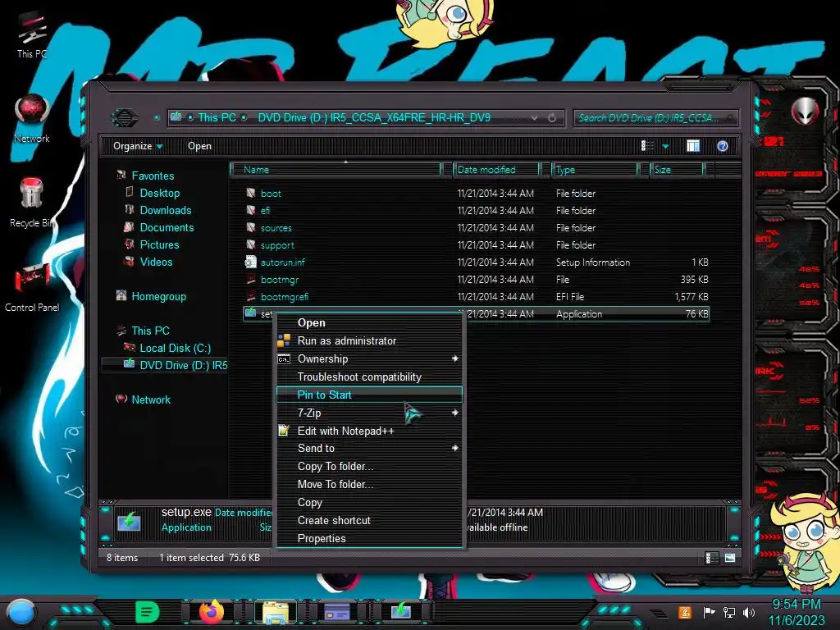Click the Explorer back navigation button
Viewport: 840px width, 630px height.
[125, 117]
